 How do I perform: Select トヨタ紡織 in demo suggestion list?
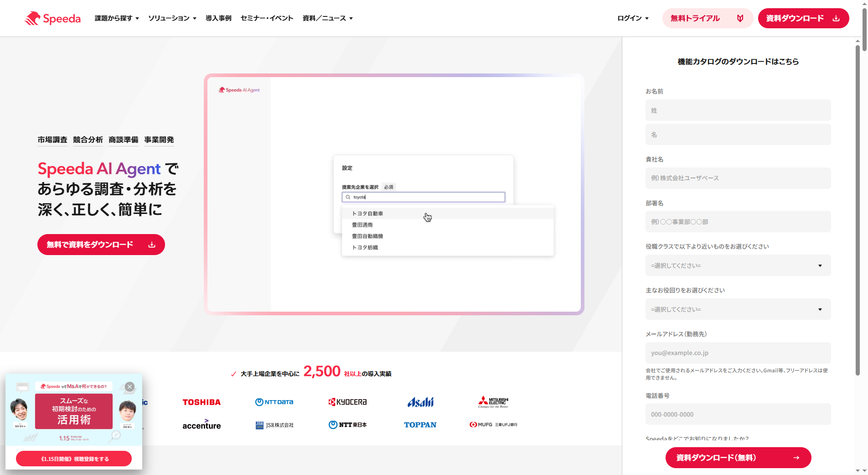pos(448,248)
